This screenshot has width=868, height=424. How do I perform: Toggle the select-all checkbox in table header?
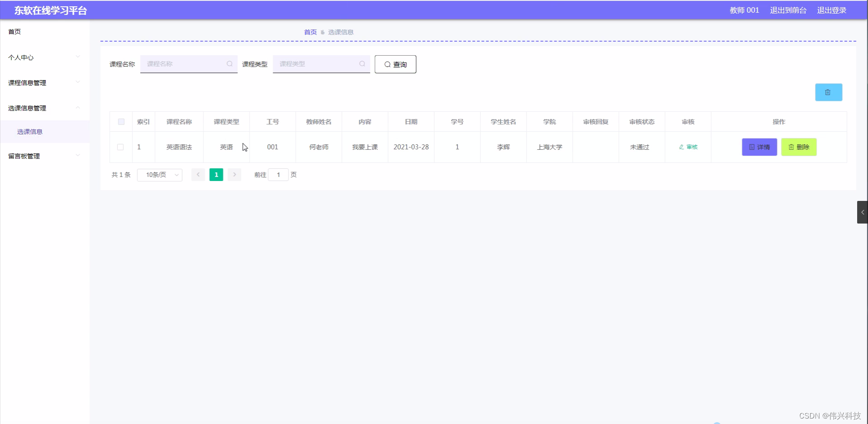121,121
